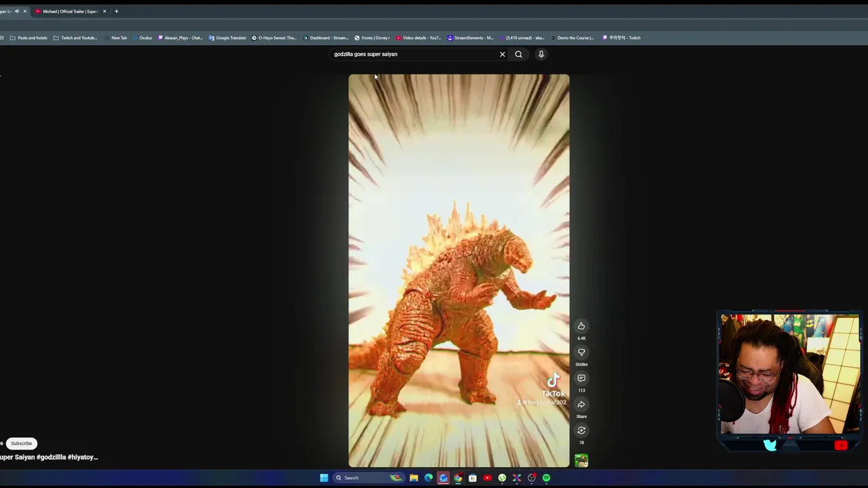The image size is (868, 488).
Task: Share this YouTube short
Action: coord(581,405)
